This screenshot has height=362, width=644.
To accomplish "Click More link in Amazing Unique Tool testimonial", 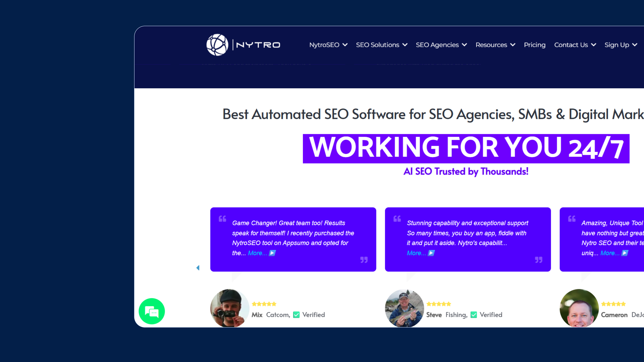I will pos(610,253).
